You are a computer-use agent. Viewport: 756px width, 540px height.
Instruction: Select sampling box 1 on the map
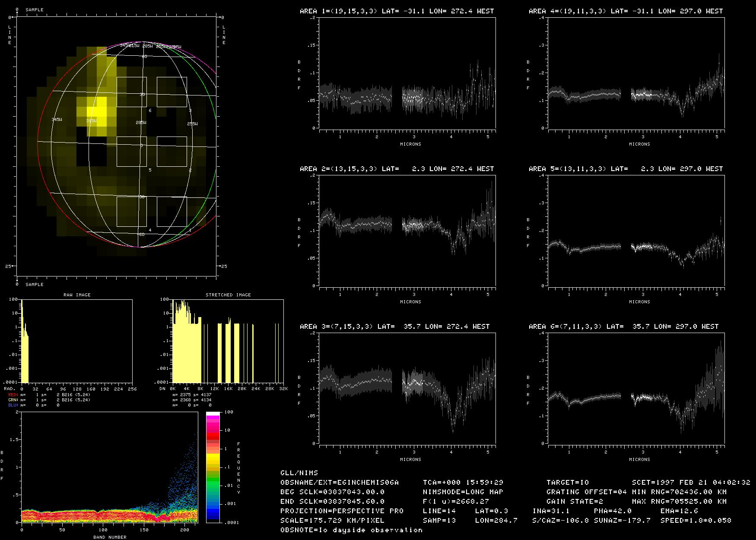click(172, 211)
